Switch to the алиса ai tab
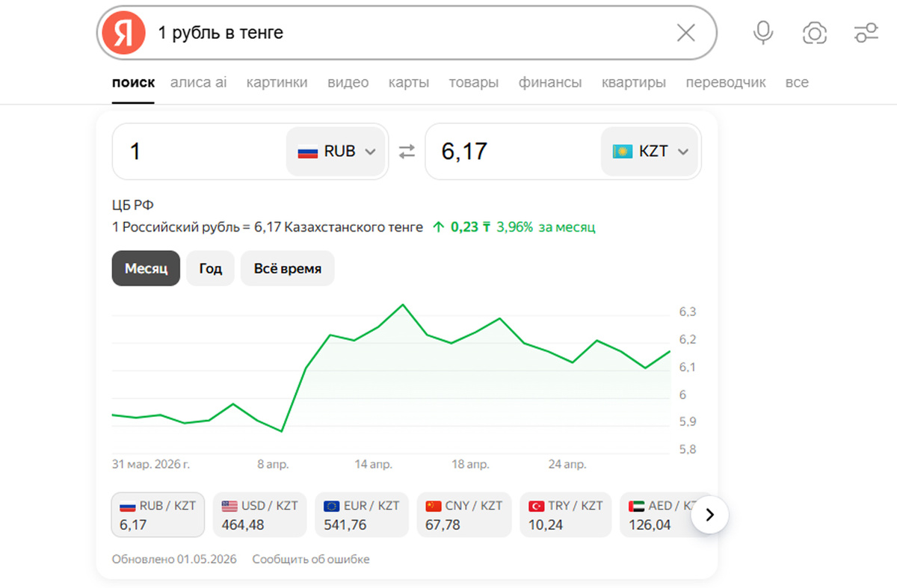This screenshot has height=588, width=897. pyautogui.click(x=198, y=82)
